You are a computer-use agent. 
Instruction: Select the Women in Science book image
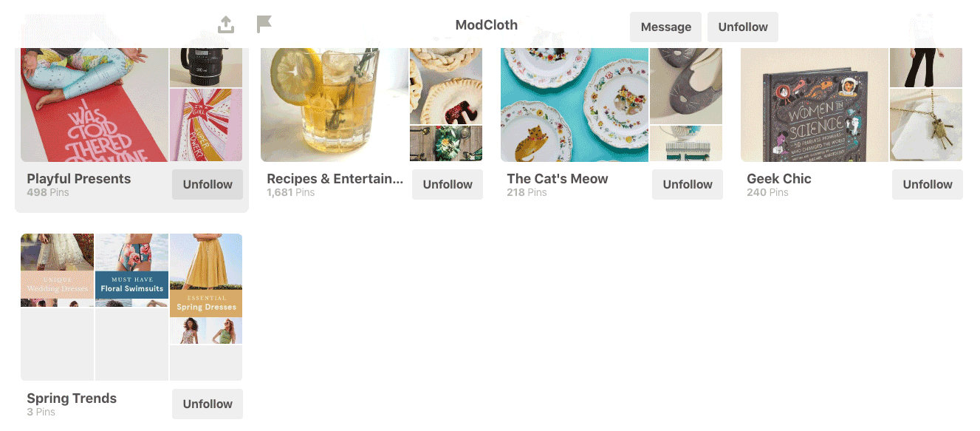(x=814, y=105)
